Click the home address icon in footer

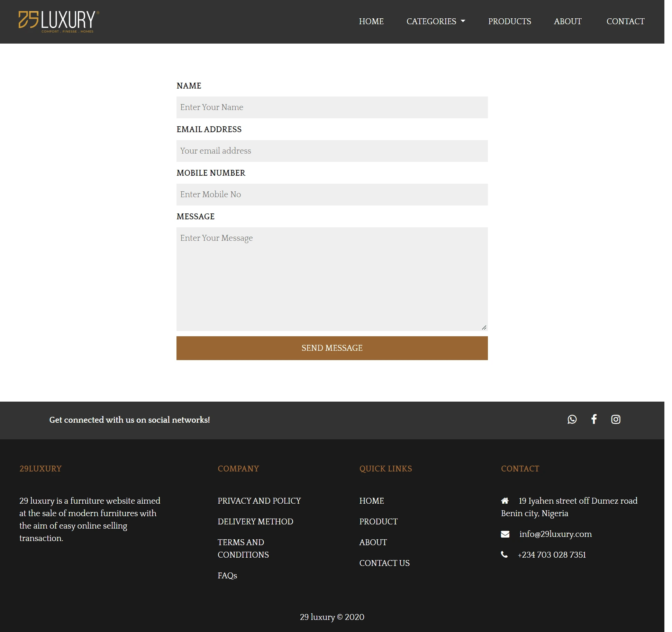(505, 501)
